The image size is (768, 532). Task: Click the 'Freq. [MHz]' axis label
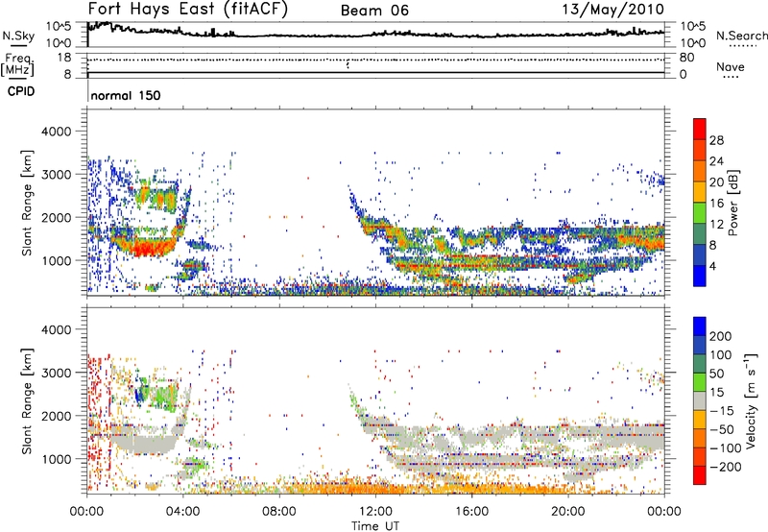[x=17, y=64]
